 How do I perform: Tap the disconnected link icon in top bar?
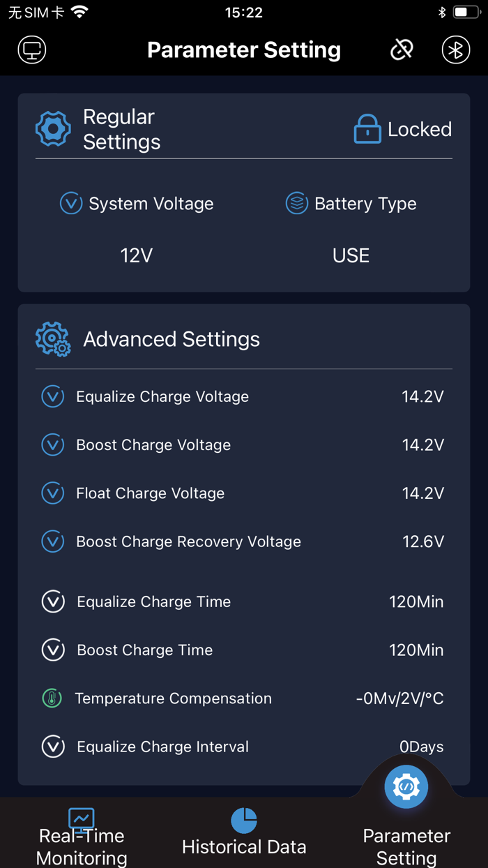pos(402,50)
